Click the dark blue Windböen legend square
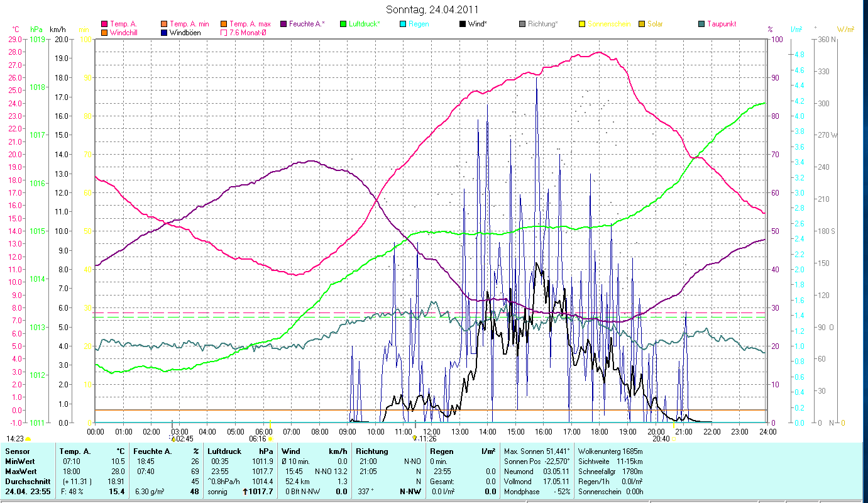This screenshot has width=868, height=503. click(163, 33)
